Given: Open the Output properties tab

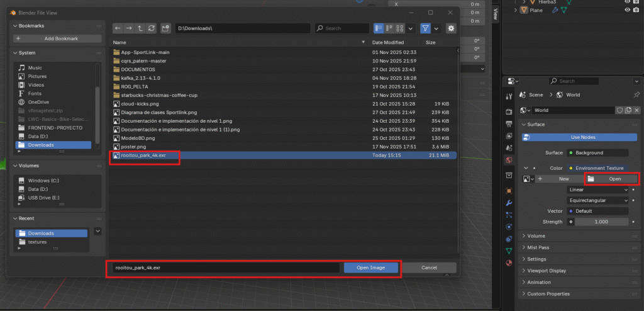Looking at the screenshot, I should click(509, 123).
